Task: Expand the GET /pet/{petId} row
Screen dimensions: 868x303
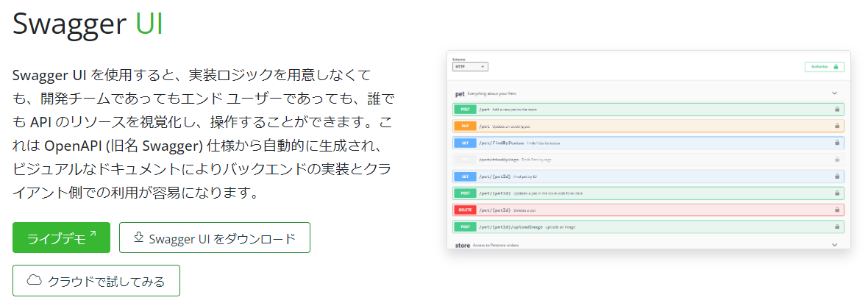Action: click(648, 177)
